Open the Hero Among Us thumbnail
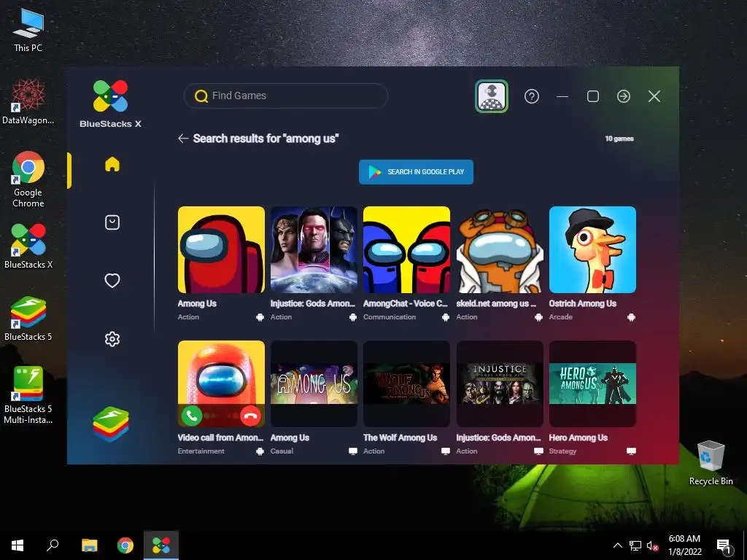 pyautogui.click(x=592, y=384)
